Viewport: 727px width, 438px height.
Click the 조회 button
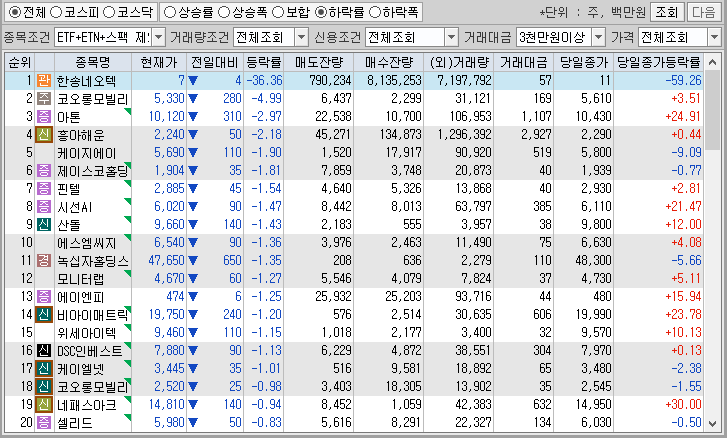tap(667, 12)
